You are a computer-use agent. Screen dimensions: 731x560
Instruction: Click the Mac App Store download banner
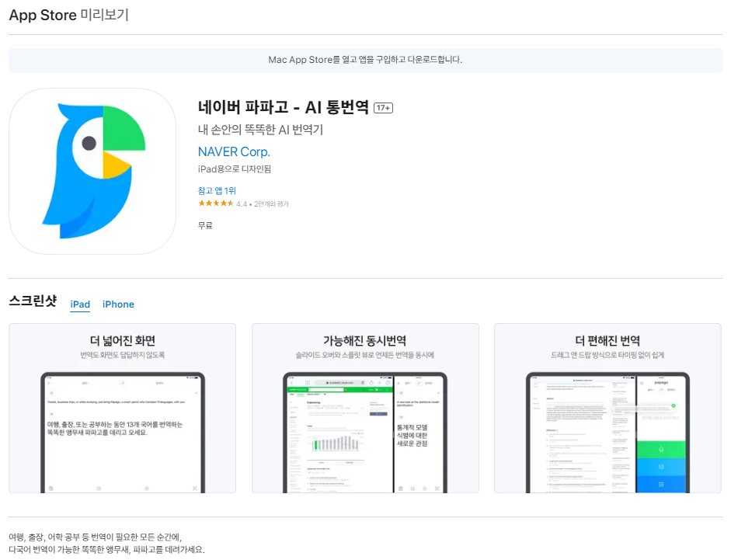coord(365,60)
